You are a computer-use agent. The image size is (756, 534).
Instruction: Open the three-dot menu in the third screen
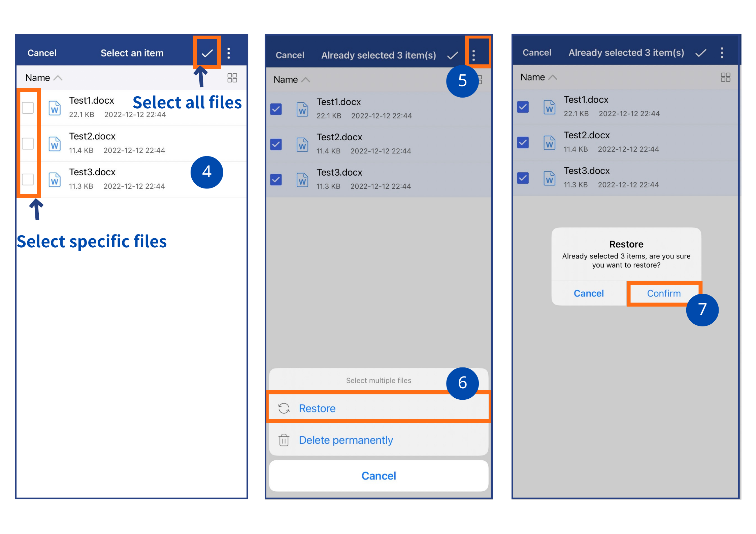[722, 53]
